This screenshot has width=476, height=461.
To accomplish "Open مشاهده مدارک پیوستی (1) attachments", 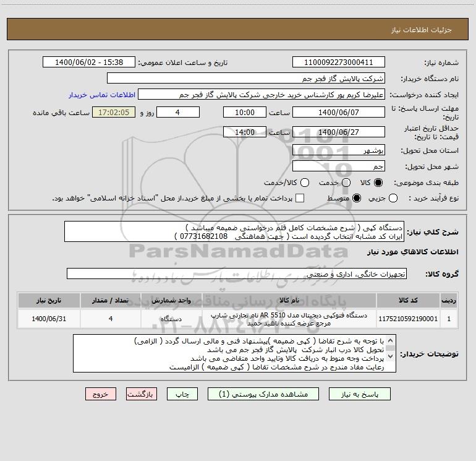I will tap(263, 394).
